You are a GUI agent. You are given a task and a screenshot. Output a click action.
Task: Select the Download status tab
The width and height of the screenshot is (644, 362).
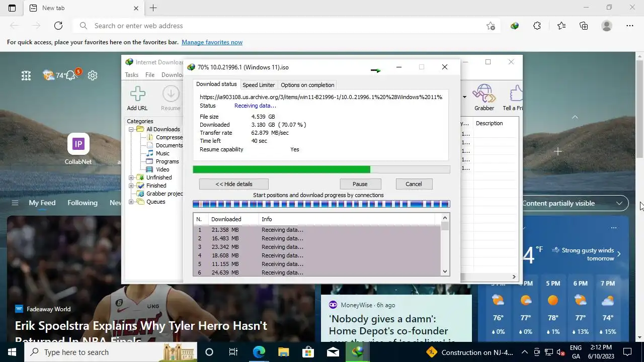(x=216, y=84)
